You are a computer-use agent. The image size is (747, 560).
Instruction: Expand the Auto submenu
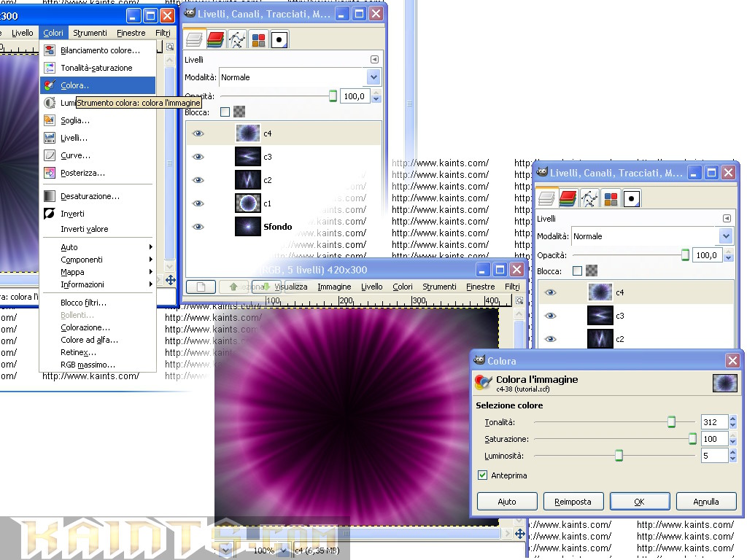[98, 247]
